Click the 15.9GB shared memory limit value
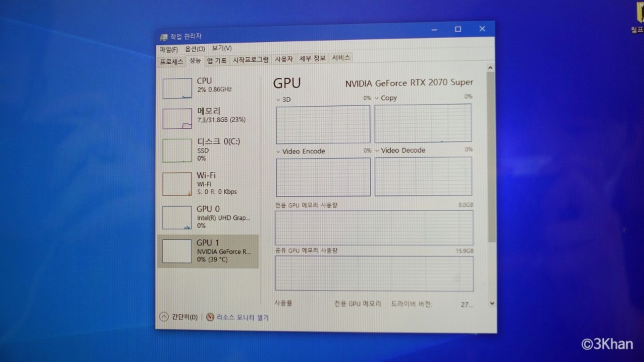Screen dimensions: 644x362 coord(464,251)
